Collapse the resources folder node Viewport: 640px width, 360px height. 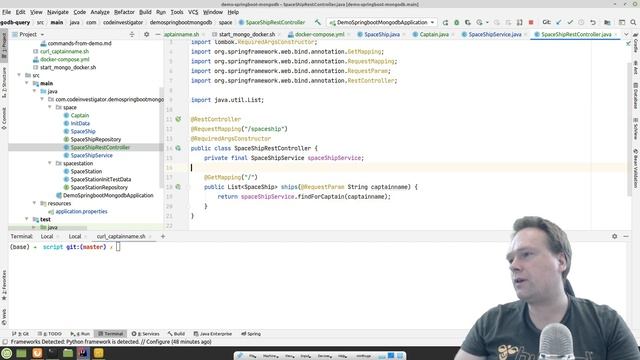point(34,203)
